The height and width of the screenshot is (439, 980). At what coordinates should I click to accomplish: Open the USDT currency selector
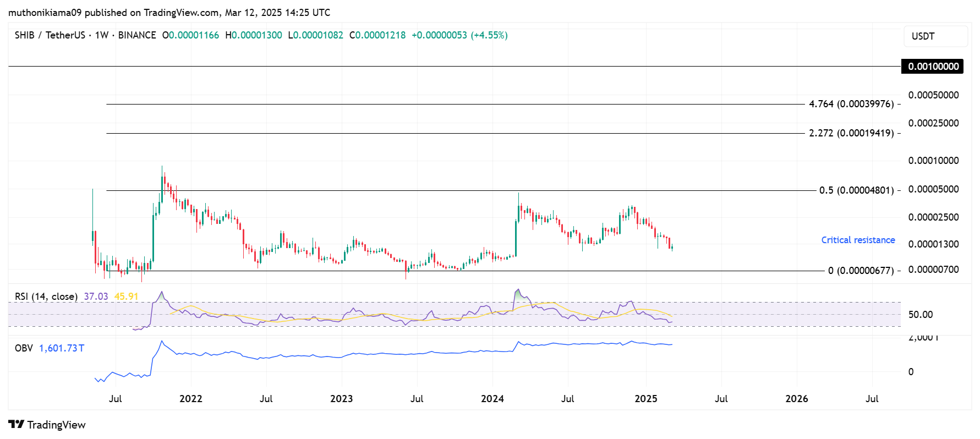[x=935, y=36]
